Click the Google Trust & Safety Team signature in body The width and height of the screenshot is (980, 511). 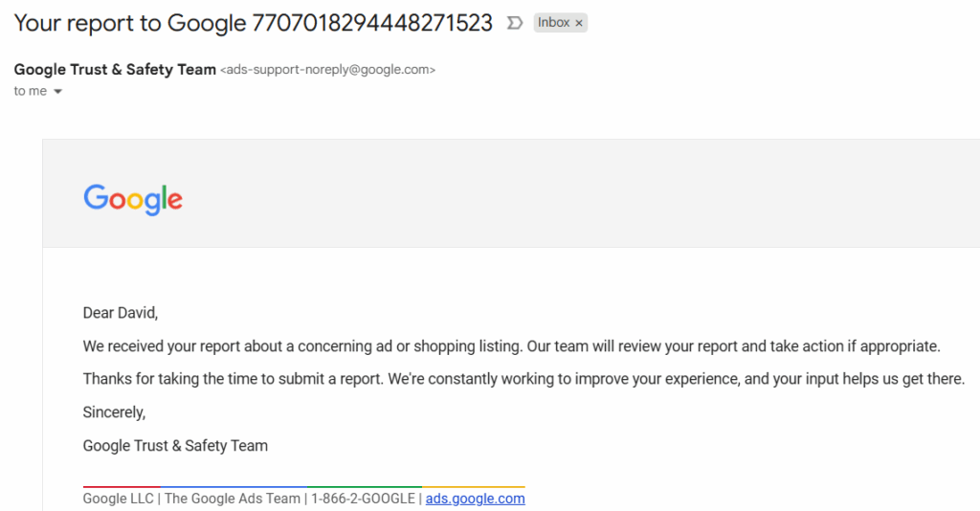pyautogui.click(x=175, y=445)
